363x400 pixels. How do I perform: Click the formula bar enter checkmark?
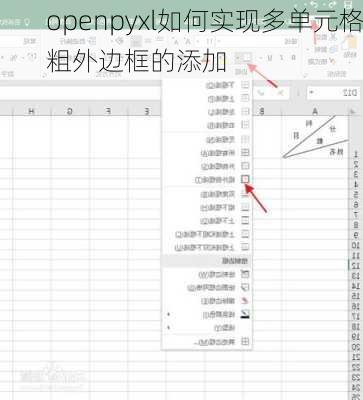click(262, 93)
